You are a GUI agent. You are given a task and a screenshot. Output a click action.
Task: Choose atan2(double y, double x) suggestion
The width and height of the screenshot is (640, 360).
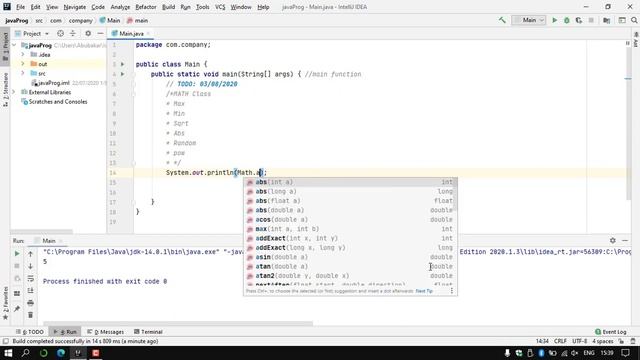(350, 276)
